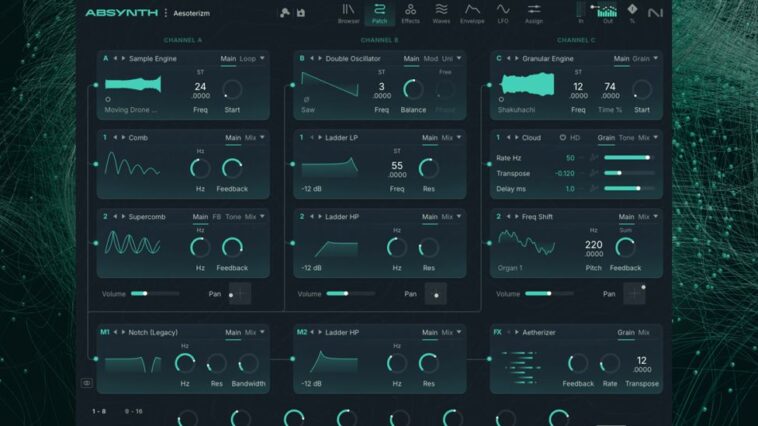Open the Browser page
Screen dimensions: 758x426
(x=348, y=14)
